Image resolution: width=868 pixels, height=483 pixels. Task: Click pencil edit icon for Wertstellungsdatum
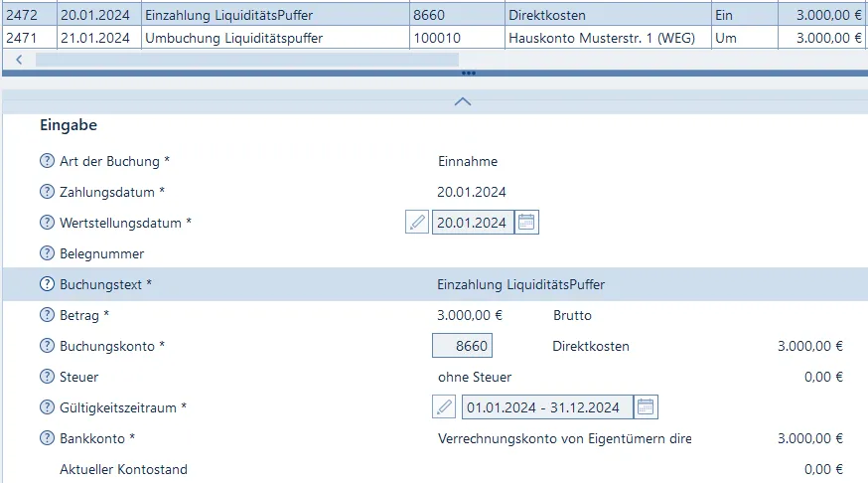tap(417, 223)
